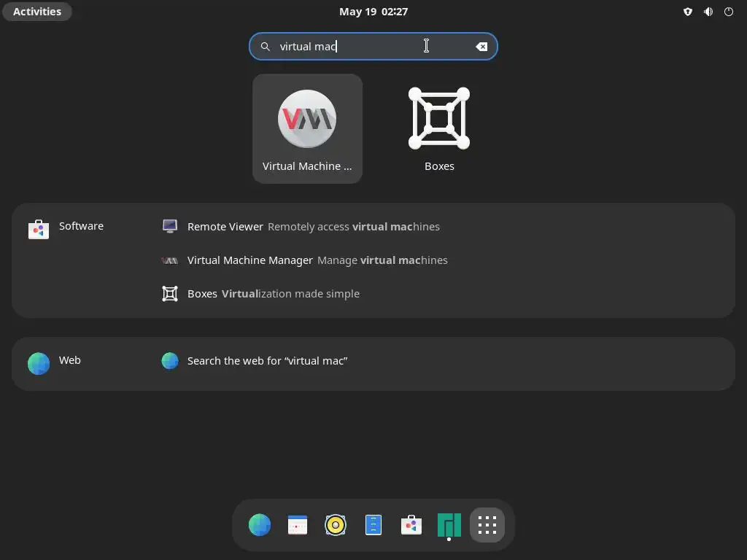Click the shield tray icon
The width and height of the screenshot is (747, 560).
click(x=687, y=12)
